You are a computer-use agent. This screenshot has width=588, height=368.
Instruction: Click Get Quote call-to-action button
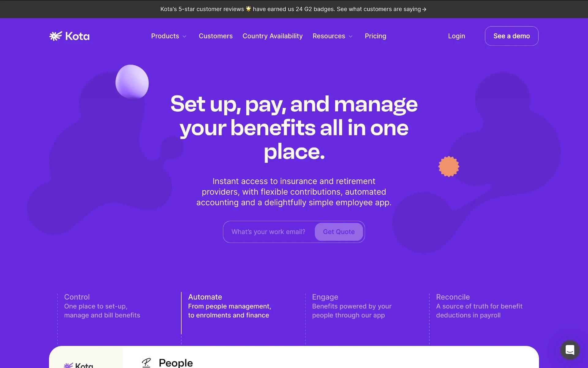[x=339, y=232]
